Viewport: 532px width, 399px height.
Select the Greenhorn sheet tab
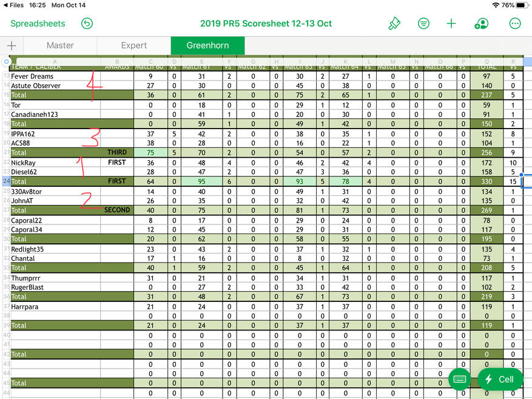tap(207, 45)
